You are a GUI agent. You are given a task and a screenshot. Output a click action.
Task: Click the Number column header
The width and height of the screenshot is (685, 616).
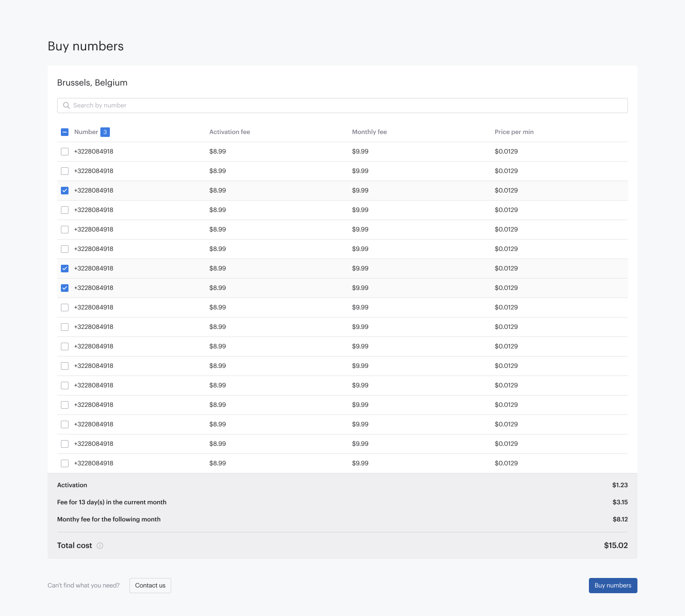coord(86,132)
